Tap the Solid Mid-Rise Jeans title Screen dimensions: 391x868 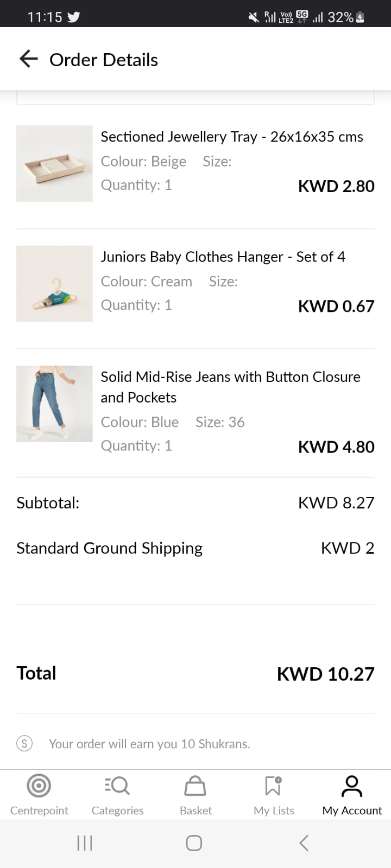[x=230, y=387]
